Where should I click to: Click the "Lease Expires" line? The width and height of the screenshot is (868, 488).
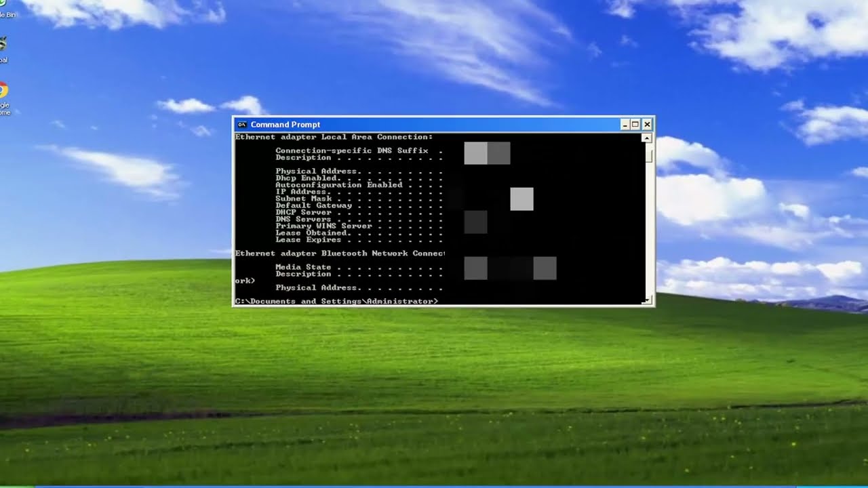[359, 240]
